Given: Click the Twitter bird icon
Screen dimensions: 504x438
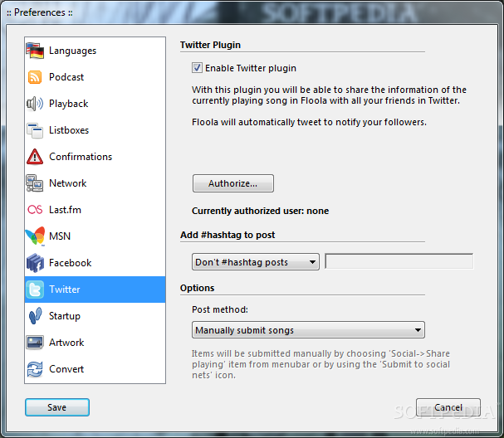Looking at the screenshot, I should (x=35, y=290).
